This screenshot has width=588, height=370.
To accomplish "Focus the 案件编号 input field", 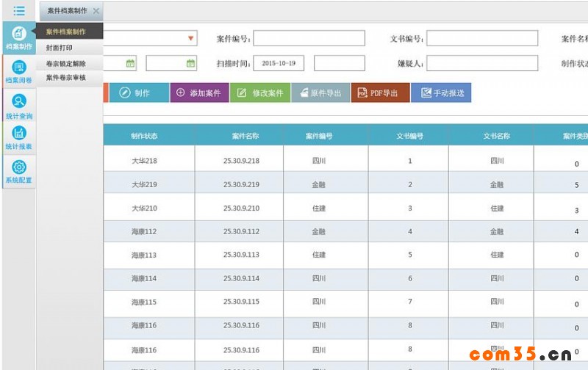I will (x=309, y=38).
